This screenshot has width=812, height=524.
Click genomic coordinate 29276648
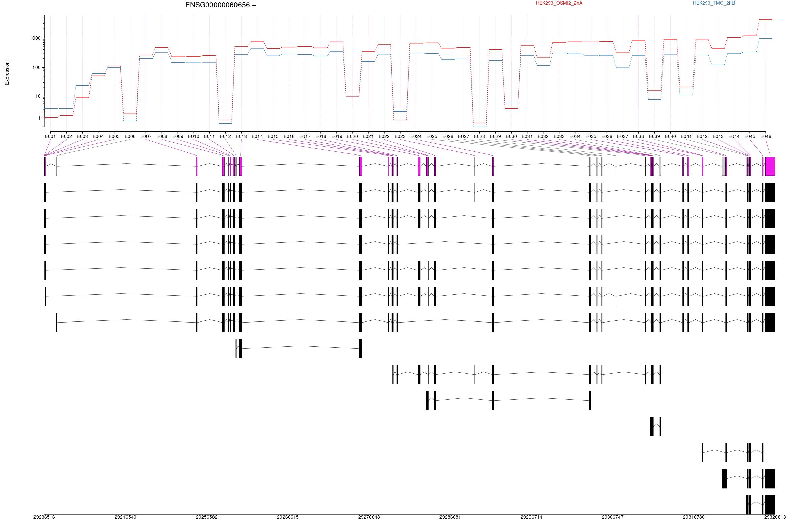click(x=369, y=517)
